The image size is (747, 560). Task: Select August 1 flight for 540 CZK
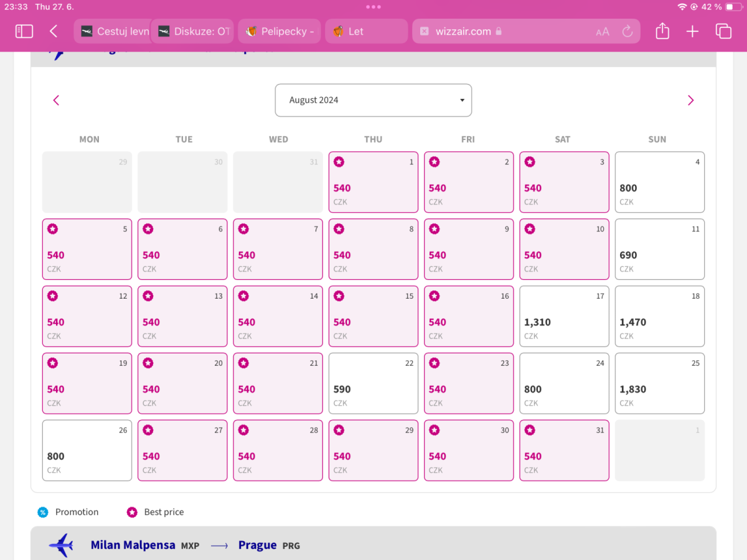373,182
